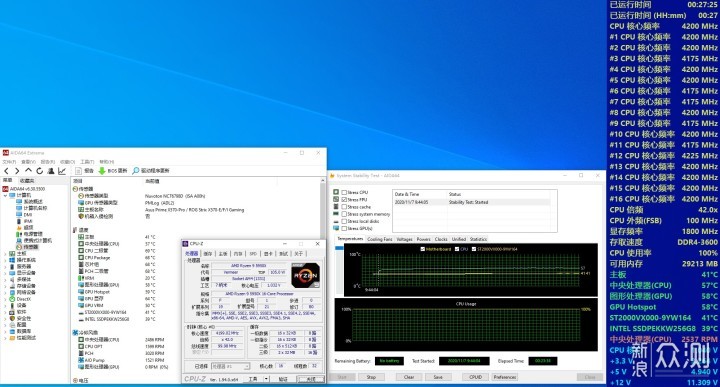Viewport: 720px width, 387px height.
Task: Collapse the 计算机 node in AIDA64 tree
Action: [6, 195]
